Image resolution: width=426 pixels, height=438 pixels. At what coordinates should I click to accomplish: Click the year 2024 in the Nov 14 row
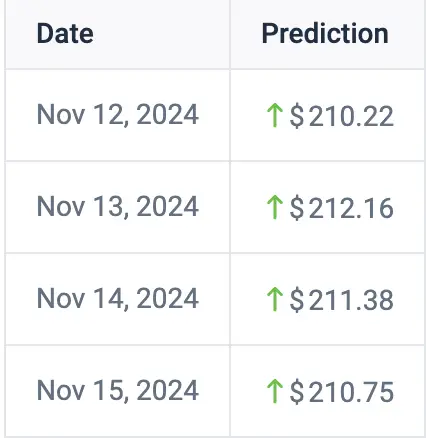coord(168,298)
